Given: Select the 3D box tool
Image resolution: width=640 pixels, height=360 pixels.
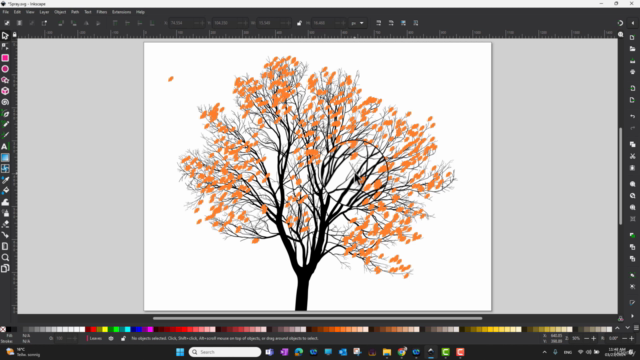Looking at the screenshot, I should click(5, 91).
